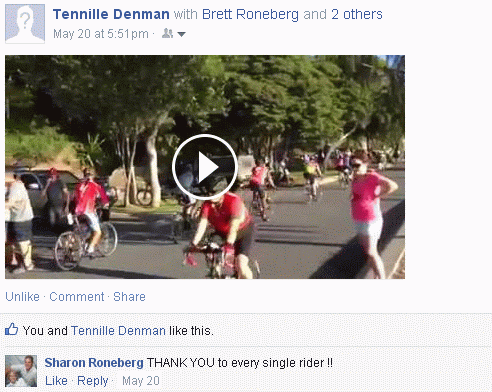Image resolution: width=492 pixels, height=392 pixels.
Task: Open Sharon Roneberg's profile photo
Action: pos(21,371)
